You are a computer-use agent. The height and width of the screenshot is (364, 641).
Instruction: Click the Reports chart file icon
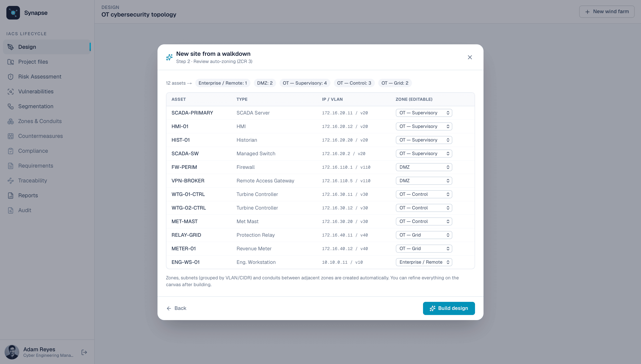click(x=10, y=196)
